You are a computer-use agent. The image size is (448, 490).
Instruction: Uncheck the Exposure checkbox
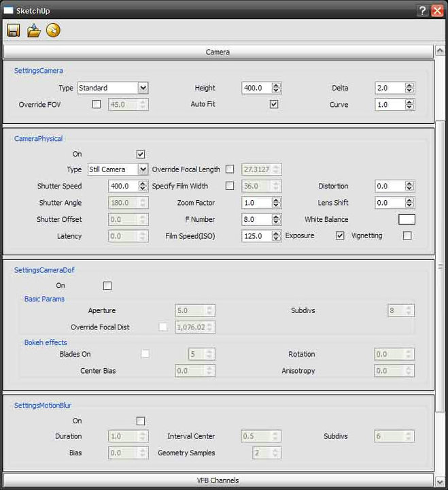click(x=340, y=235)
